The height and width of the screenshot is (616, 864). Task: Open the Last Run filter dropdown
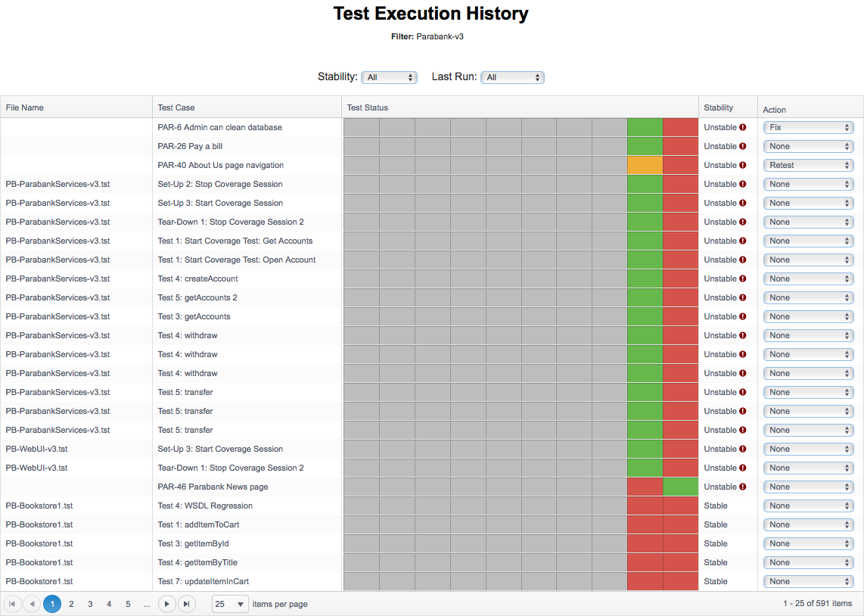coord(512,77)
